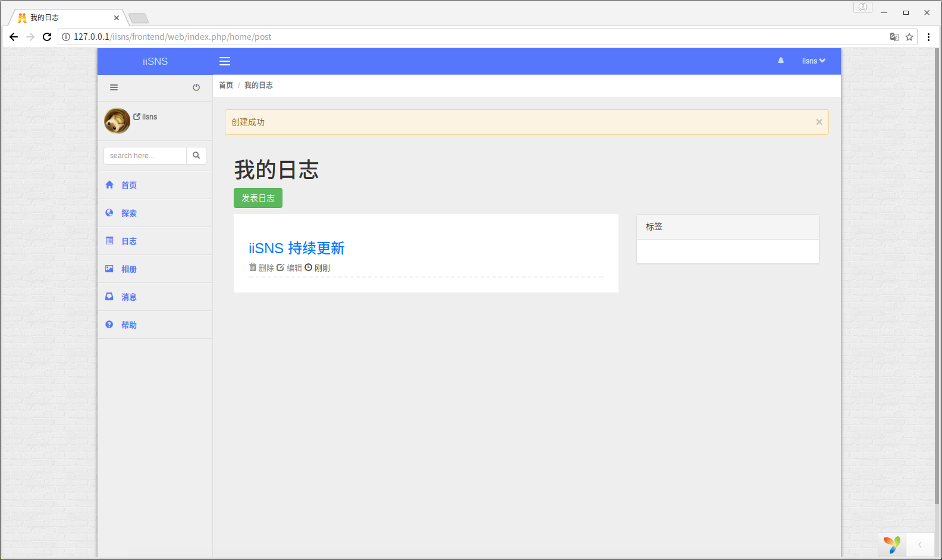Screen dimensions: 942x560
Task: Open the iisns user avatar
Action: [117, 121]
